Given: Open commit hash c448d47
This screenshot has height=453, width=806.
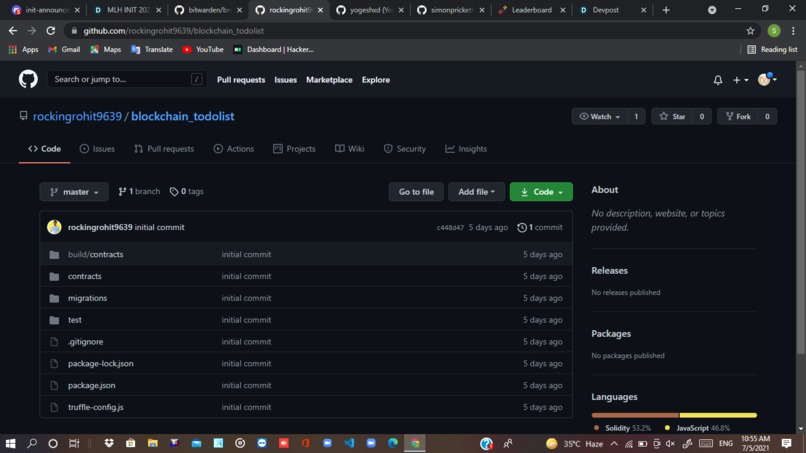Looking at the screenshot, I should click(450, 227).
